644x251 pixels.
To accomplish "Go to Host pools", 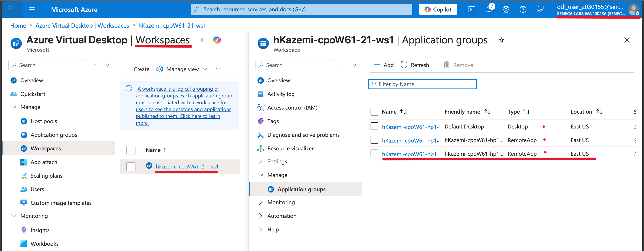I will coord(44,121).
